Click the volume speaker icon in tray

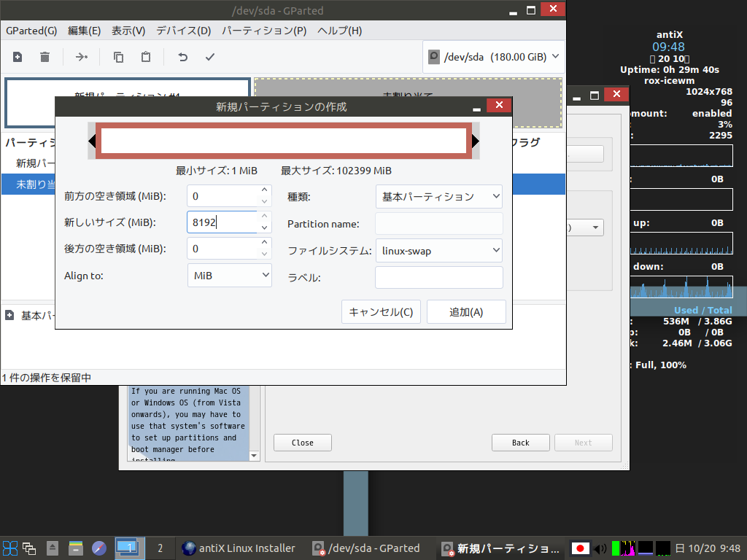point(601,548)
